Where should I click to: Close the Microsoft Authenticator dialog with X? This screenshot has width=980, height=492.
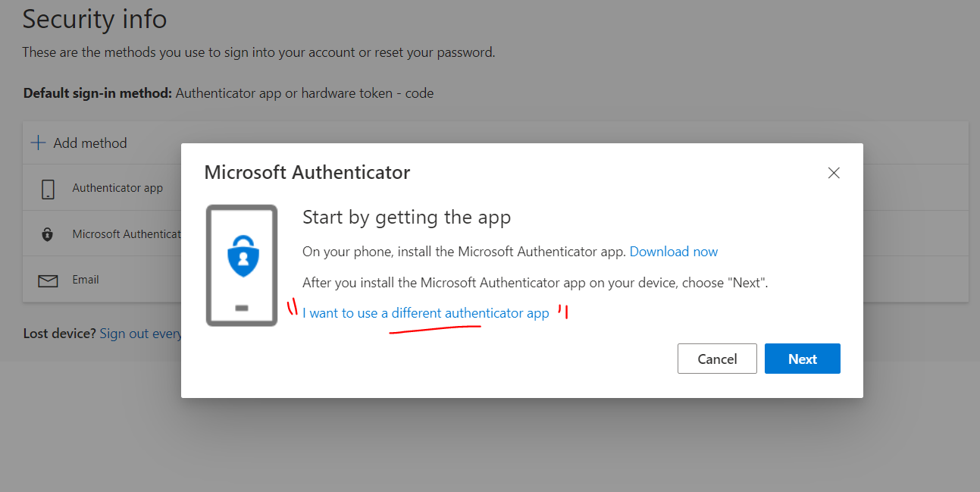click(x=834, y=173)
